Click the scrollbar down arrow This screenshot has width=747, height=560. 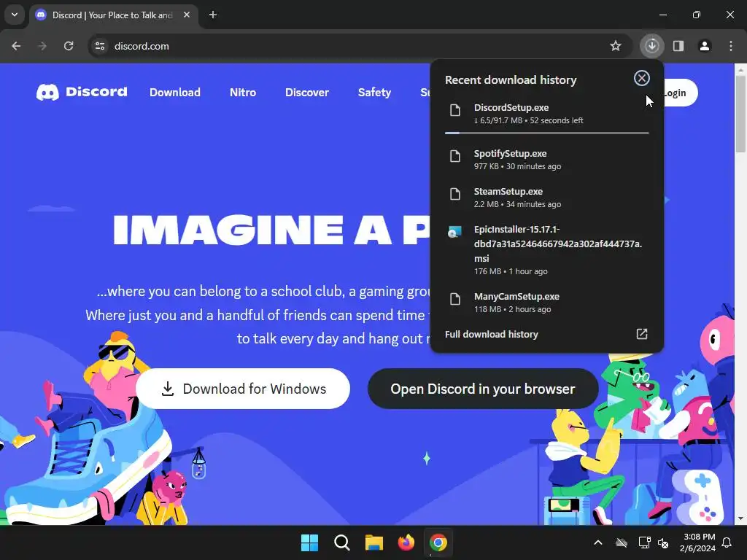(740, 518)
